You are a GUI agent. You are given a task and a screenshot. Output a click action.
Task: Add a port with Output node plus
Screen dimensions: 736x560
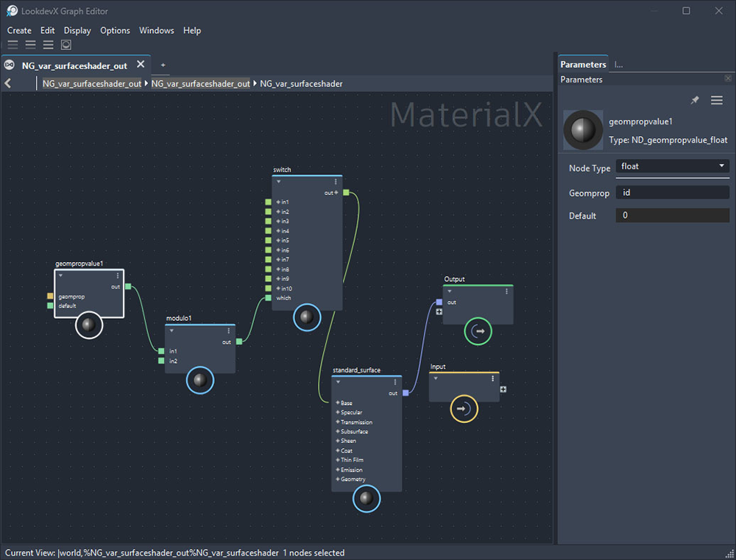pyautogui.click(x=439, y=312)
